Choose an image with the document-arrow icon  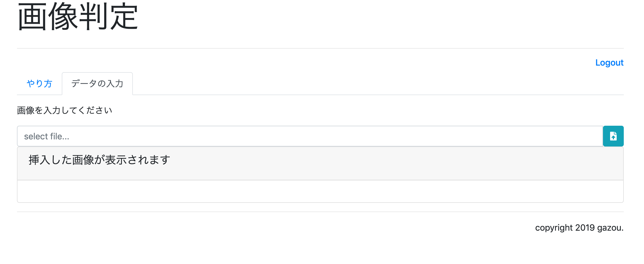coord(613,136)
